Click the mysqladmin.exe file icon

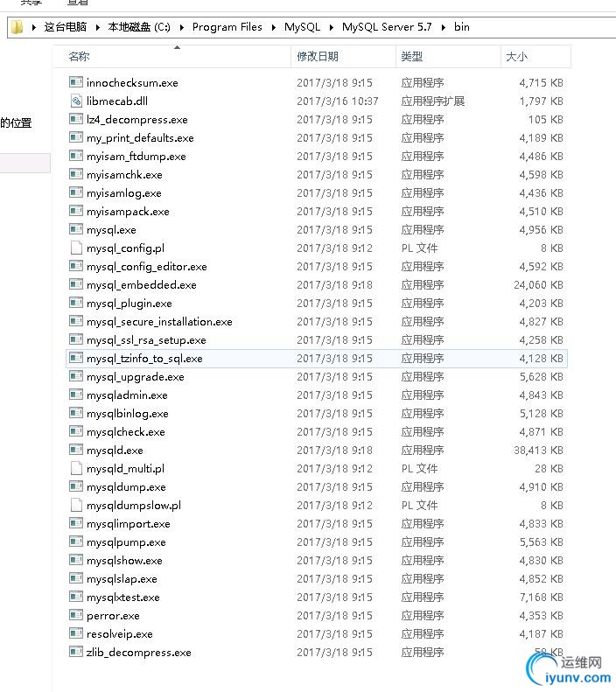tap(76, 395)
